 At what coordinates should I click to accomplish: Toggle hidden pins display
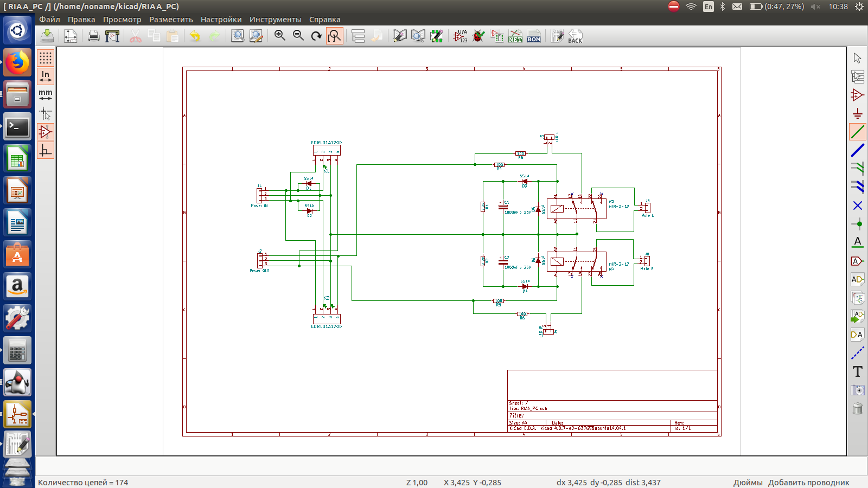46,132
